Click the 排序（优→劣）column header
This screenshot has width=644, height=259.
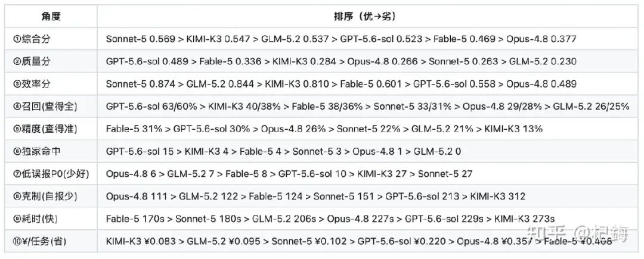coord(364,17)
